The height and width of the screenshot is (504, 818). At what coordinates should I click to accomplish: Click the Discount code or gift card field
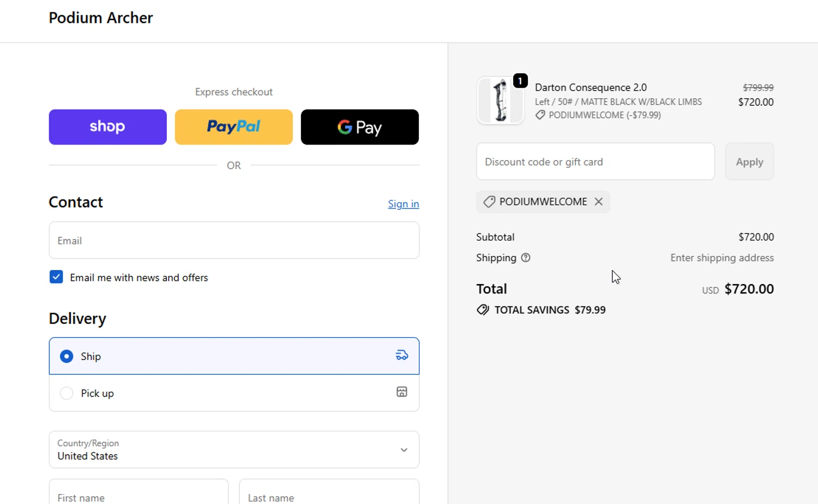[595, 162]
